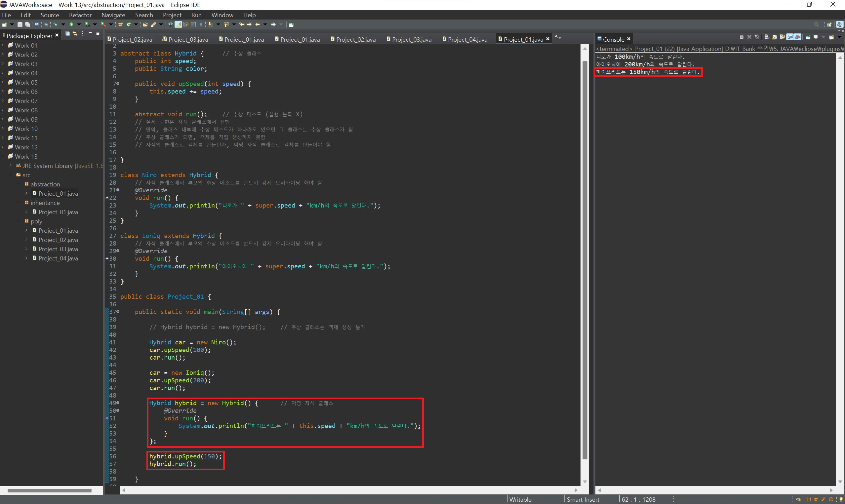Select JRE System Library in Work 13
Screen dimensions: 845x504
tap(48, 166)
